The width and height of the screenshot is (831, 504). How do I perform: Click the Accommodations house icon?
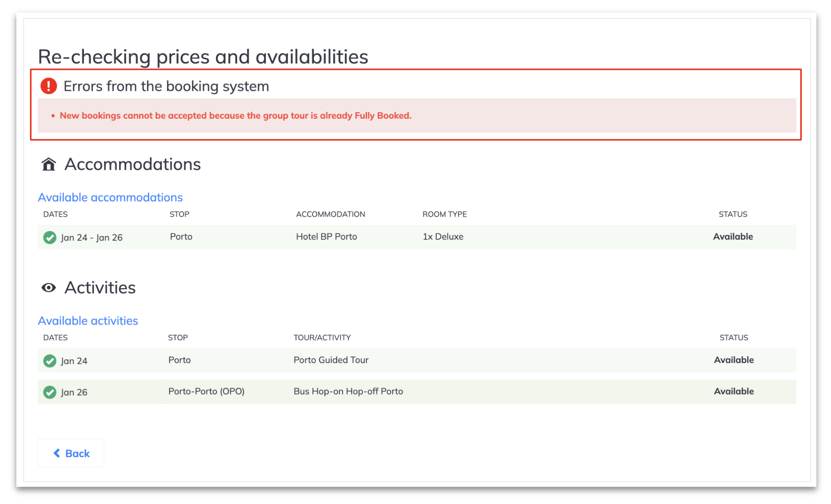(x=49, y=164)
